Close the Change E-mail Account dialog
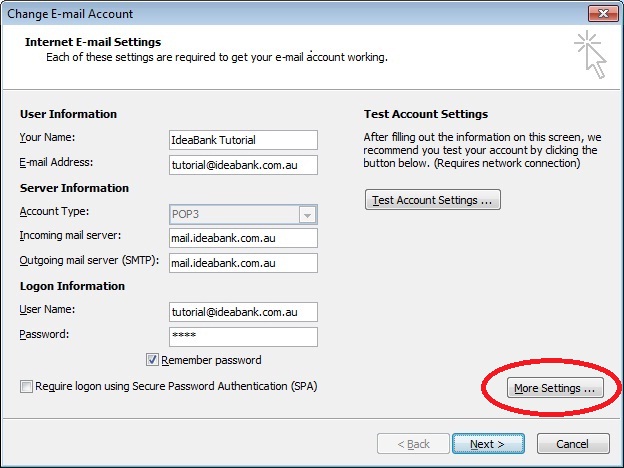 point(603,14)
